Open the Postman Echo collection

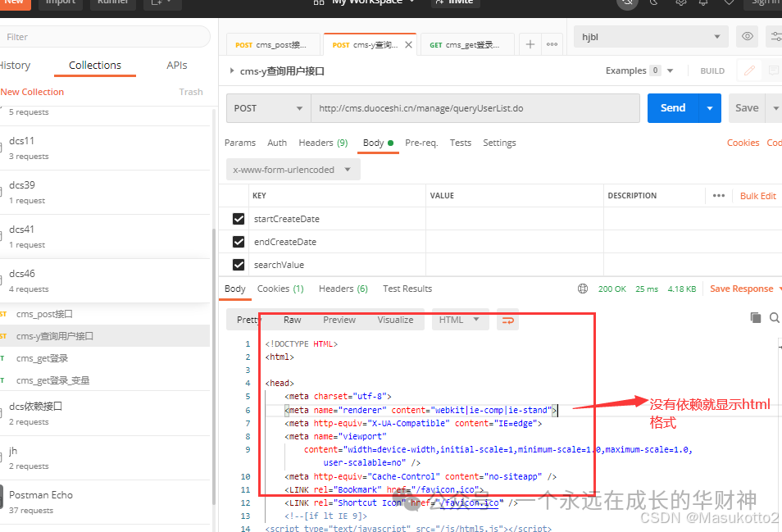click(x=105, y=502)
